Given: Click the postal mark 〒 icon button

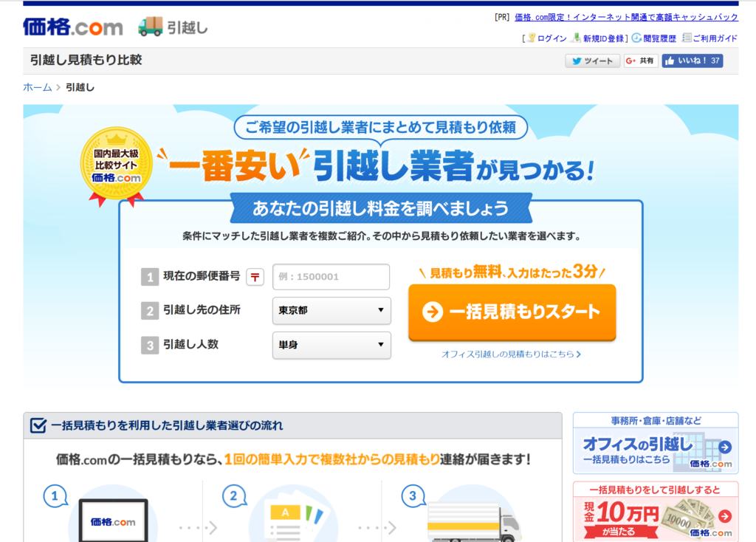Looking at the screenshot, I should click(x=255, y=277).
